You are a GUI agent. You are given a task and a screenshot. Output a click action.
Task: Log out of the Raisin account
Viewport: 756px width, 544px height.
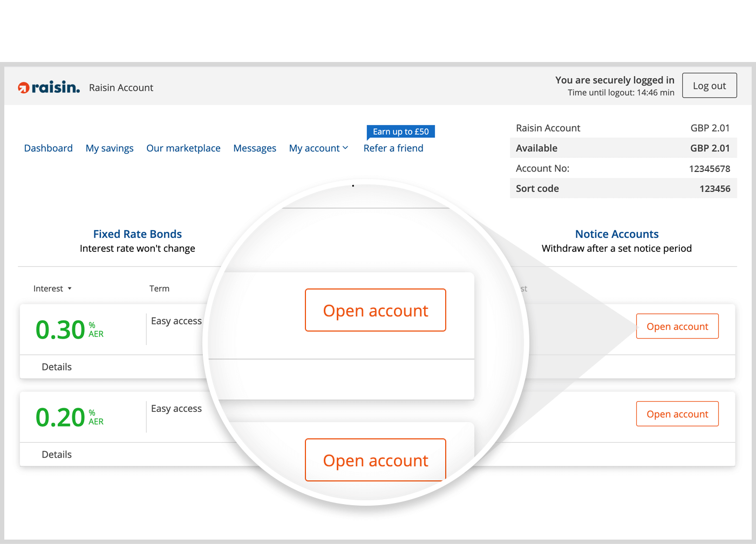coord(709,85)
